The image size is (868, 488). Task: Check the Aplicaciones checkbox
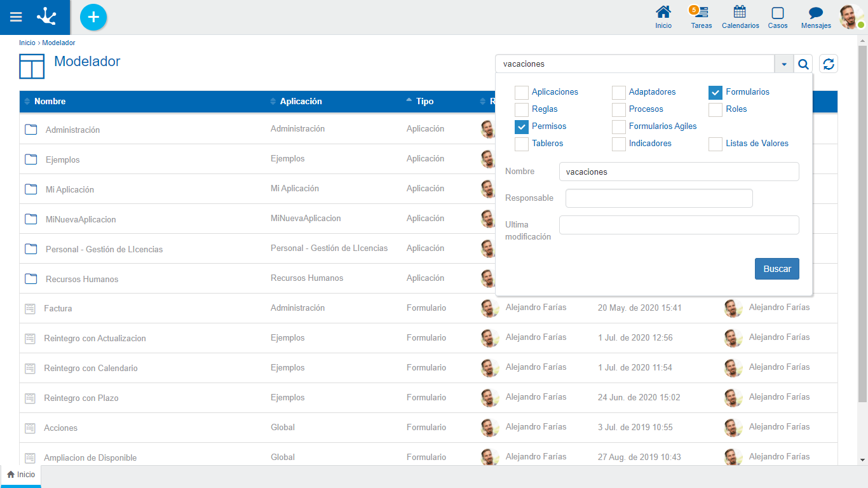point(522,92)
